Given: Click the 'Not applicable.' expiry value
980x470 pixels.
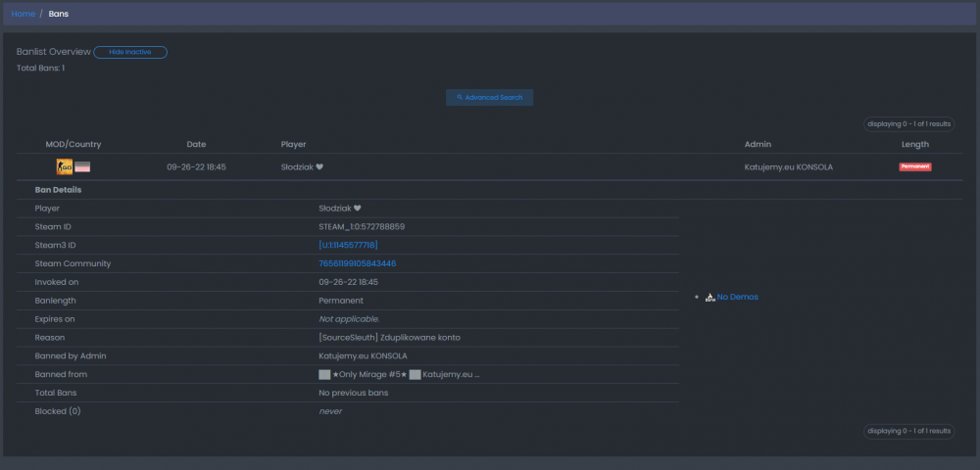Looking at the screenshot, I should pyautogui.click(x=349, y=319).
